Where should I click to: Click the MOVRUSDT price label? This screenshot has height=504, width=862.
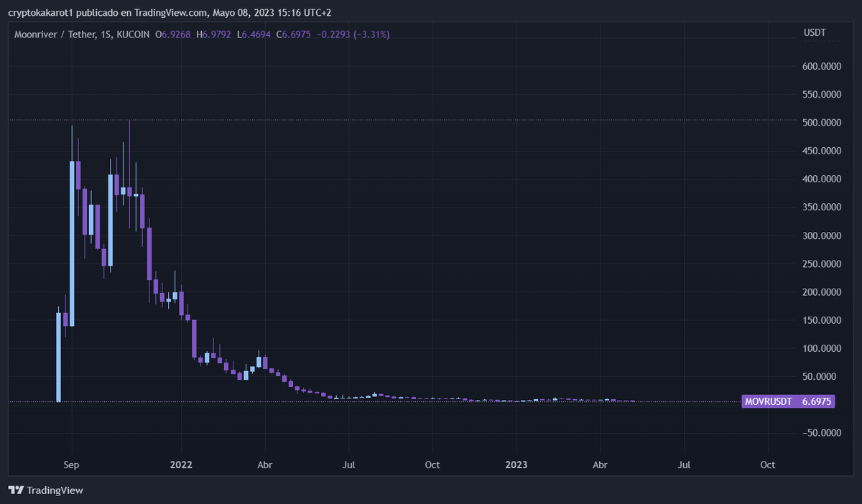[788, 402]
